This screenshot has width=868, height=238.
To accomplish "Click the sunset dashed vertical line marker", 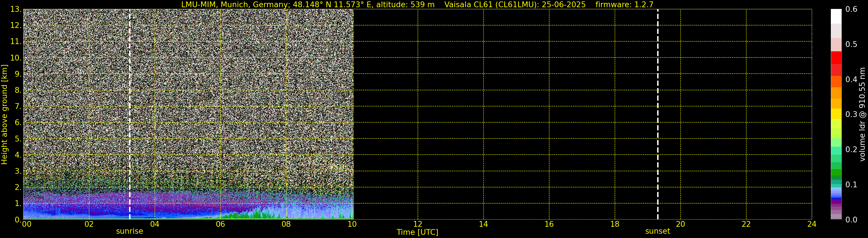I will coord(657,114).
